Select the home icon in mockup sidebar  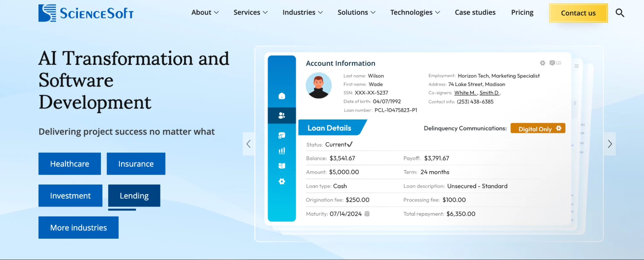282,96
